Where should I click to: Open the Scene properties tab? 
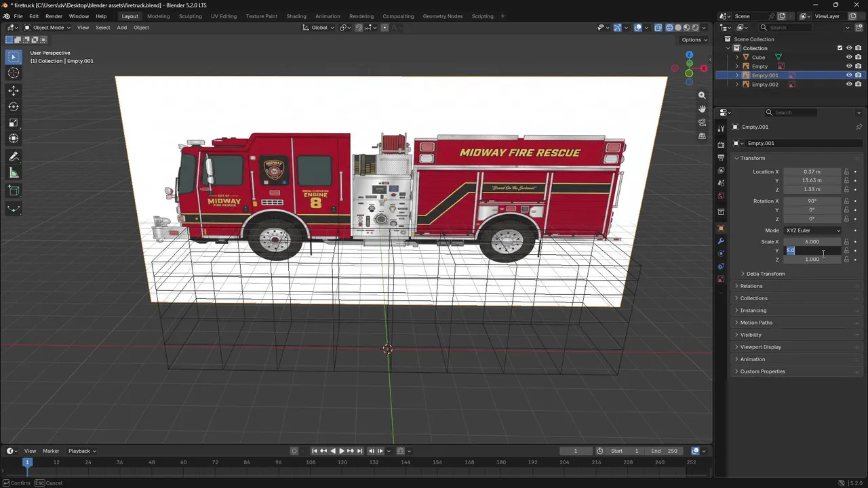pos(721,183)
